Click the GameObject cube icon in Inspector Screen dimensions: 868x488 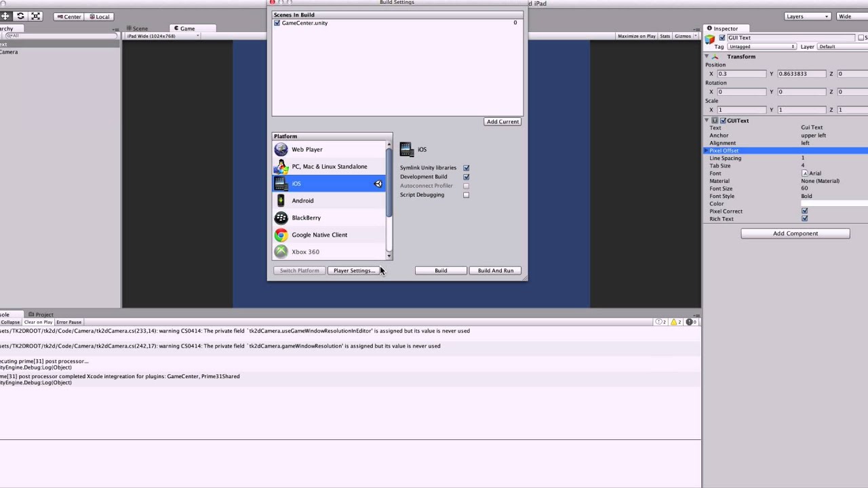click(x=710, y=39)
